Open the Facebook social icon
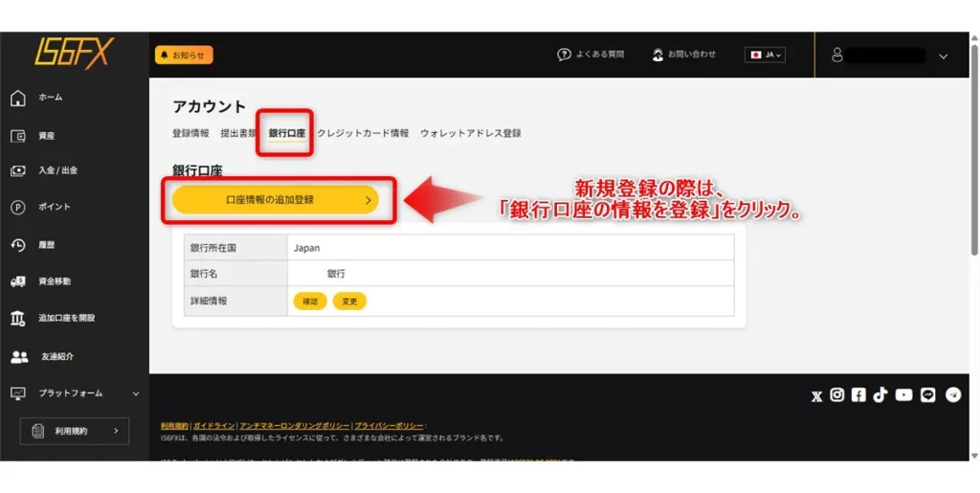Screen dimensions: 980x493 pos(858,395)
